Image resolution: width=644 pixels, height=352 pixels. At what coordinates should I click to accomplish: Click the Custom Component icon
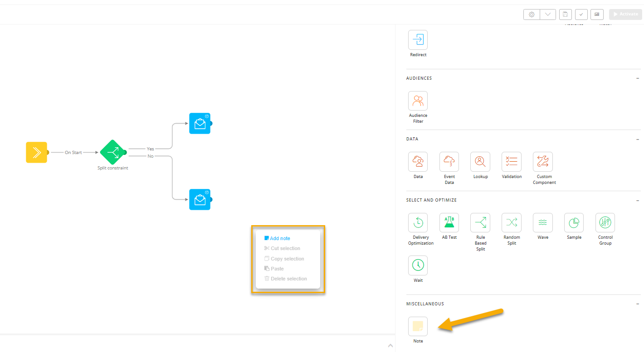pos(543,162)
